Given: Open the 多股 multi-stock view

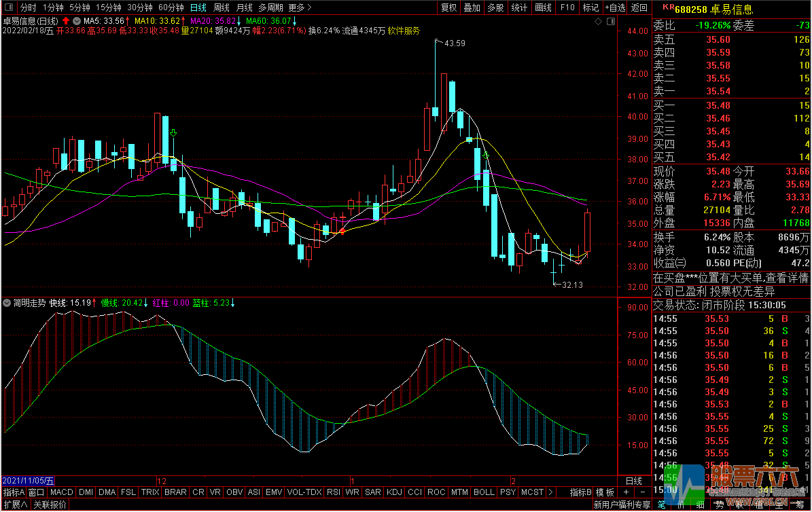Looking at the screenshot, I should pos(495,7).
